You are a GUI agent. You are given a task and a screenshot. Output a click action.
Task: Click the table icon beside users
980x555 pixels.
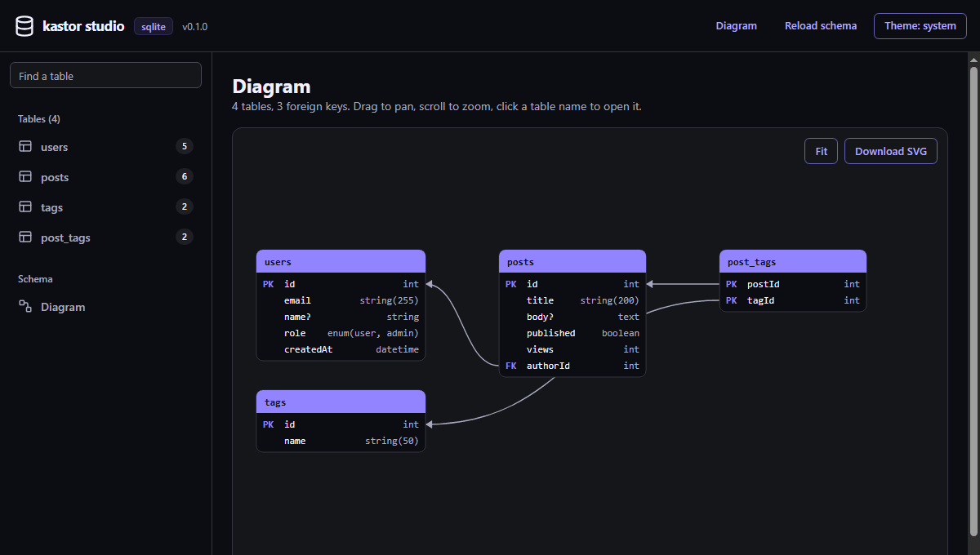click(x=25, y=147)
